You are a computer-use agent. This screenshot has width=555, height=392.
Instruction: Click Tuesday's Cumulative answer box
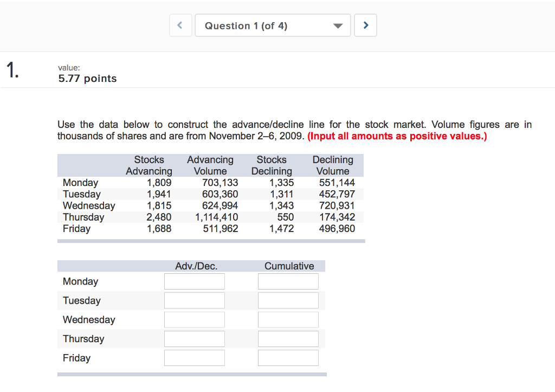click(x=288, y=300)
